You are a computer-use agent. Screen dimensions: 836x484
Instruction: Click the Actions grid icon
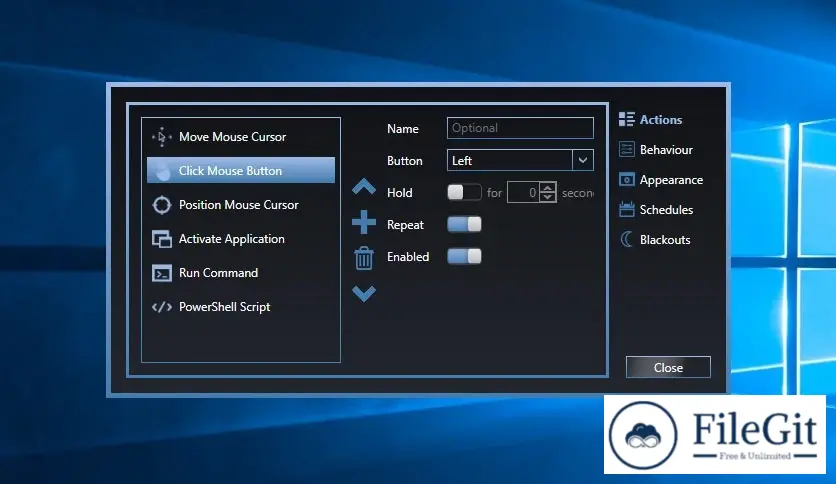click(626, 119)
